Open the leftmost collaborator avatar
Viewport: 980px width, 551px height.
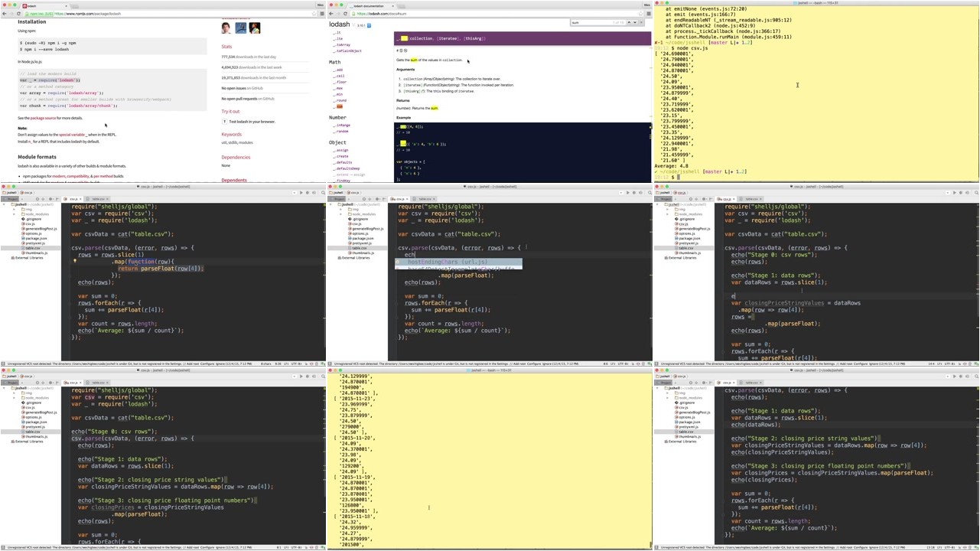226,28
